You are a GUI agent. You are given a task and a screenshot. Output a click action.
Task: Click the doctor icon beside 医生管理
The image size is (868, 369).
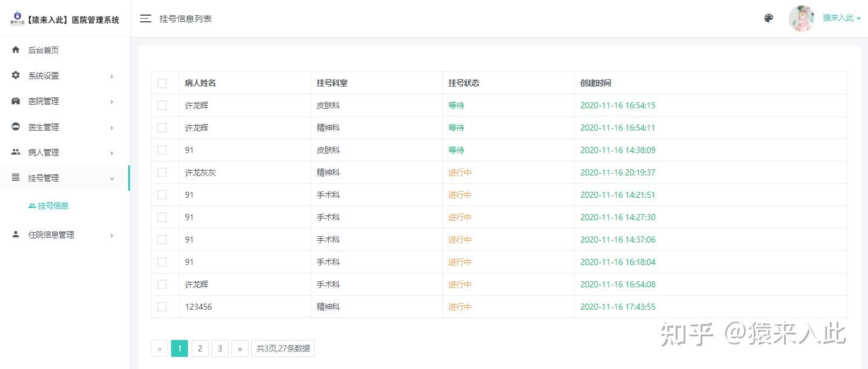coord(16,127)
